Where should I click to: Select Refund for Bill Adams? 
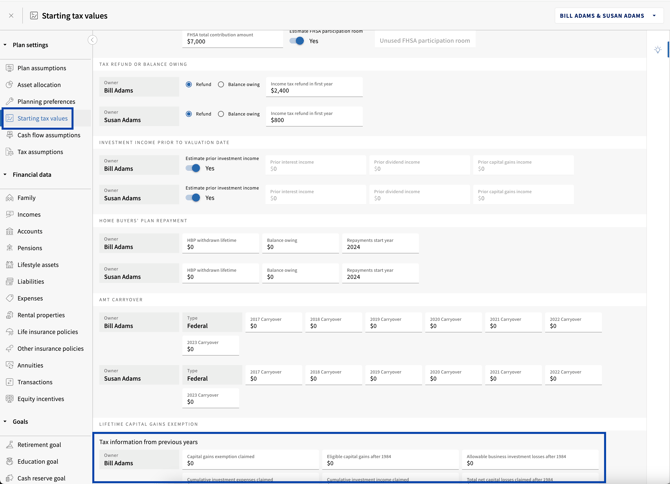point(188,85)
